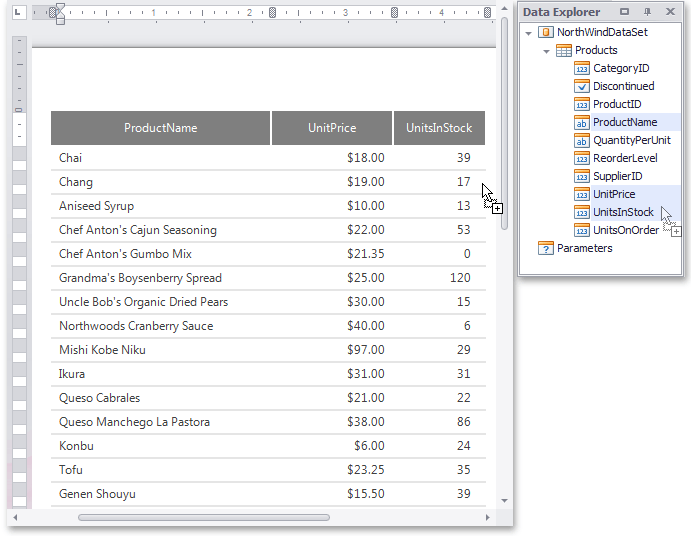Click Uncle Bob's Organic Dried Pears cell
The height and width of the screenshot is (536, 695).
coord(160,302)
